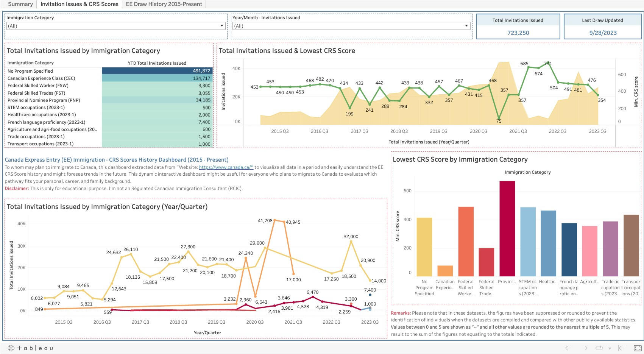Image resolution: width=644 pixels, height=354 pixels.
Task: Open the replay speed dropdown arrow
Action: (610, 348)
